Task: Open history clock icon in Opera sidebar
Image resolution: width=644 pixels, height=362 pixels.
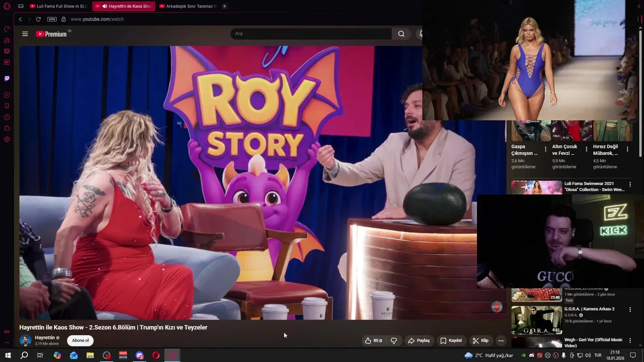Action: point(7,117)
